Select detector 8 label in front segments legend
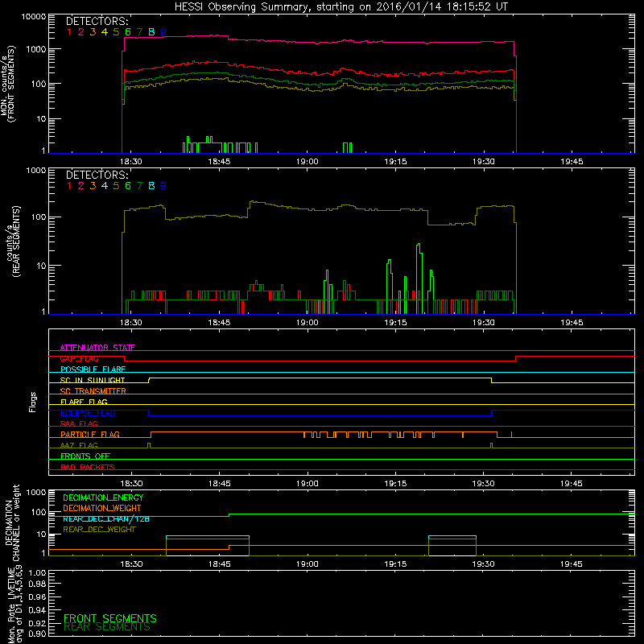 click(151, 31)
